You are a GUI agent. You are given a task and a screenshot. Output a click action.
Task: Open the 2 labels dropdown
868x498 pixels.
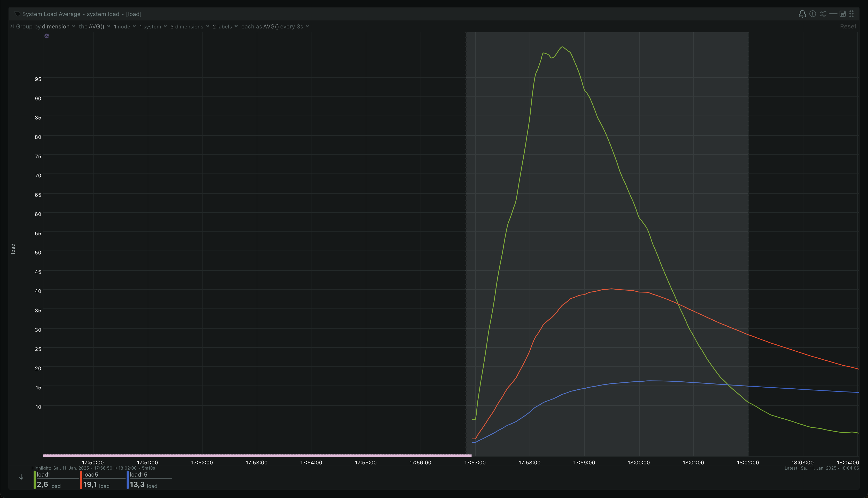pos(225,26)
